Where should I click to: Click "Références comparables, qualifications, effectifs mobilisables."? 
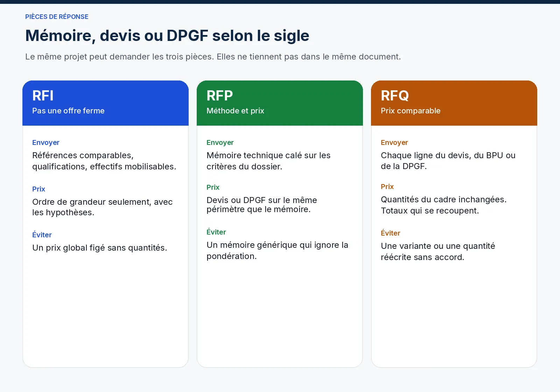(x=104, y=161)
